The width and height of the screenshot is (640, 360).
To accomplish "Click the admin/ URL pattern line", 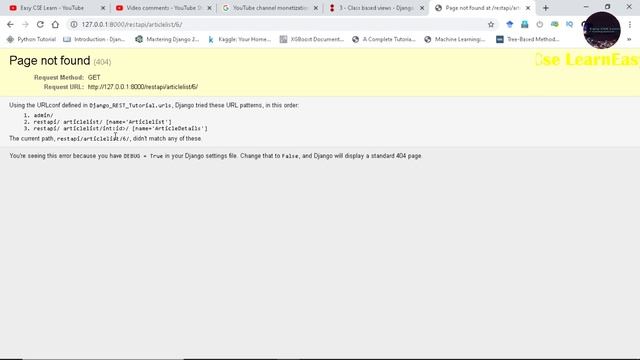I will 43,116.
